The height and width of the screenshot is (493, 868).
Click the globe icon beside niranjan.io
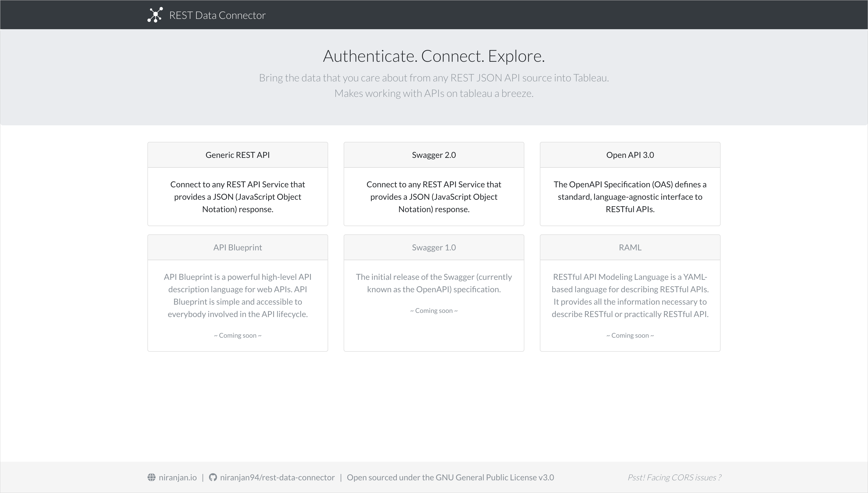point(152,477)
